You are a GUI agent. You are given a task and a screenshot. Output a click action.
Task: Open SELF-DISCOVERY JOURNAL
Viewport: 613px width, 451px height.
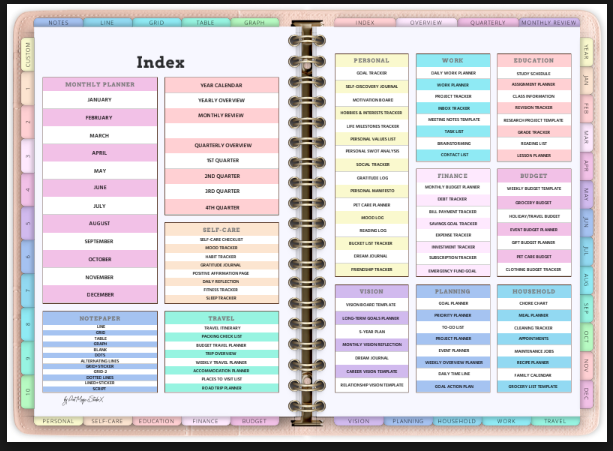coord(372,86)
